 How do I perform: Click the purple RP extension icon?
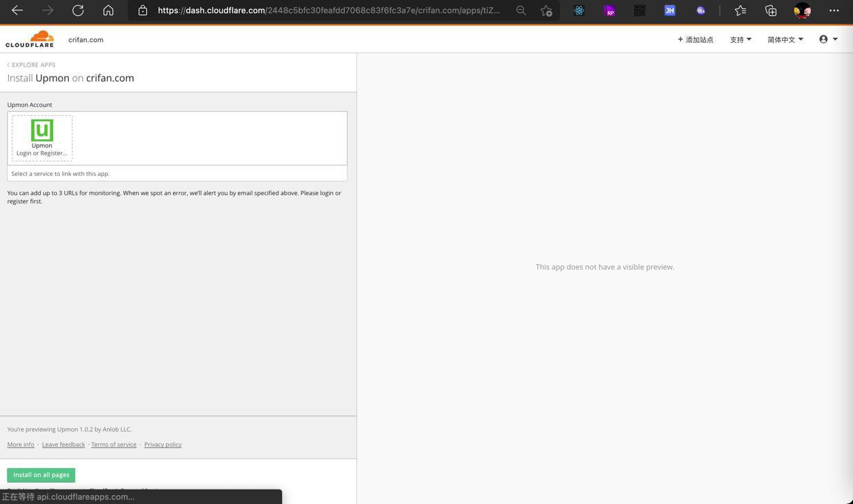point(610,10)
